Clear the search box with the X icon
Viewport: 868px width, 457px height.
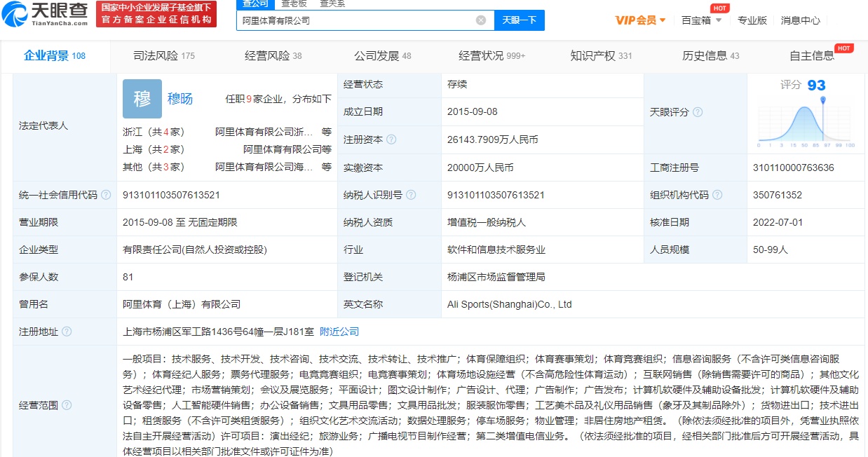481,20
